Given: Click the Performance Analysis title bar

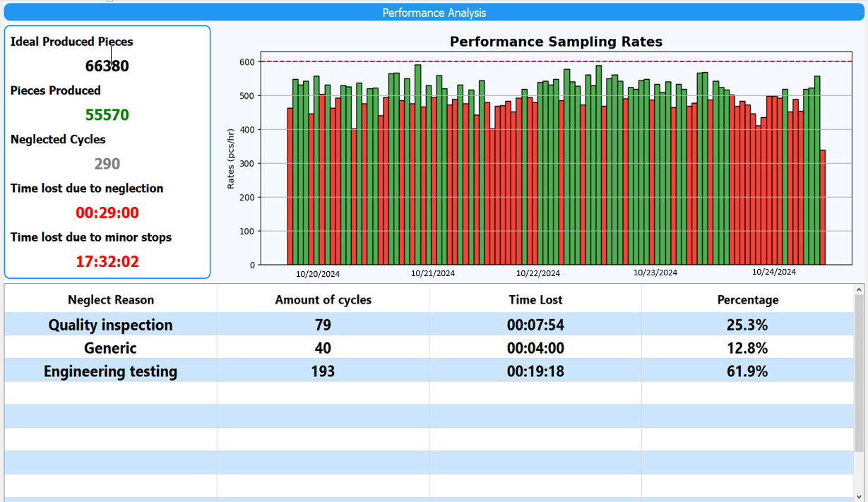Looking at the screenshot, I should (434, 13).
